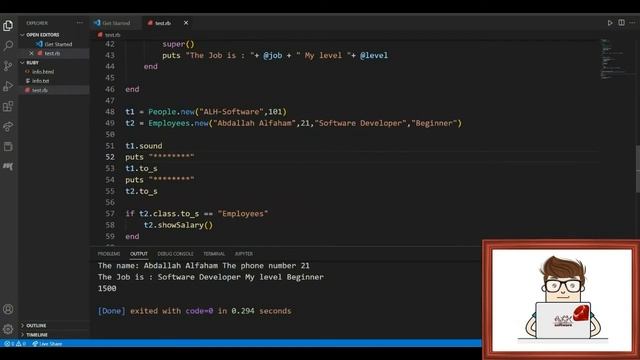
Task: Click the minimap code overview
Action: tap(617, 59)
